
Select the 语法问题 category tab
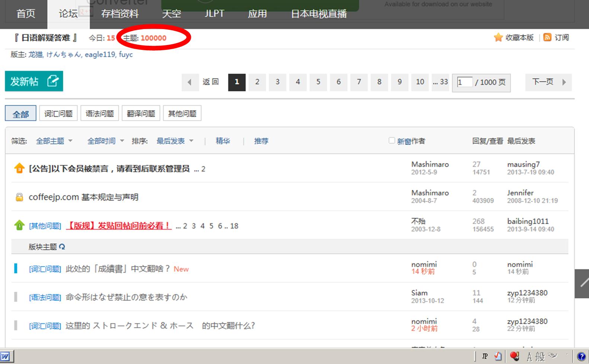click(x=100, y=114)
